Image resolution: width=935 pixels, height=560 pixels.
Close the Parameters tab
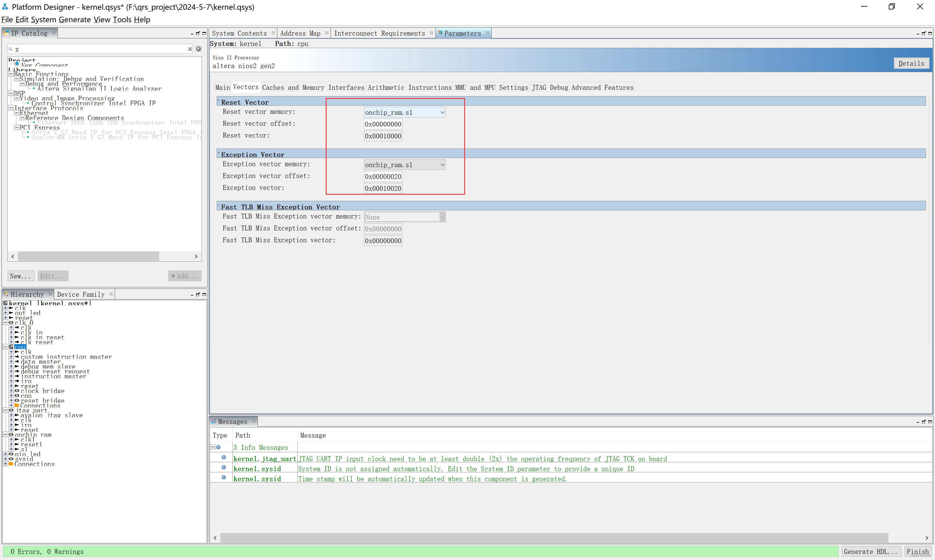[x=488, y=33]
